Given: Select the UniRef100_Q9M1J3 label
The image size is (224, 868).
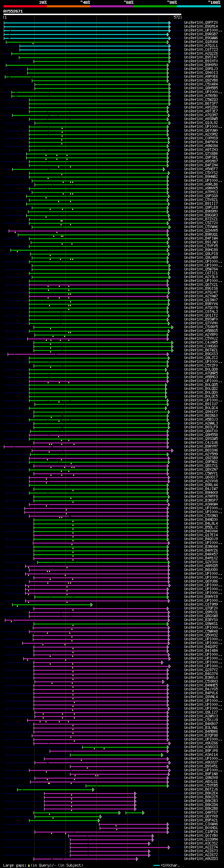Looking at the screenshot, I should tap(201, 69).
